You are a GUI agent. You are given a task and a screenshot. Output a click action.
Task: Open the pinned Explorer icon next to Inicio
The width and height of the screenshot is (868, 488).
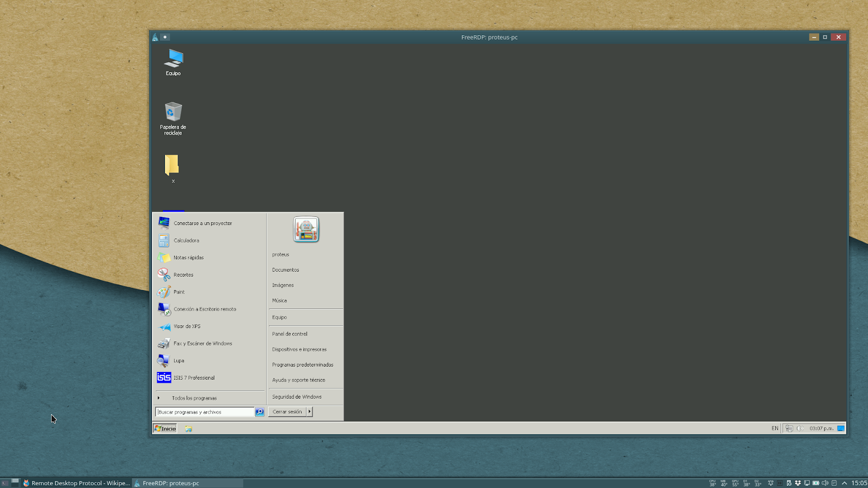[188, 428]
